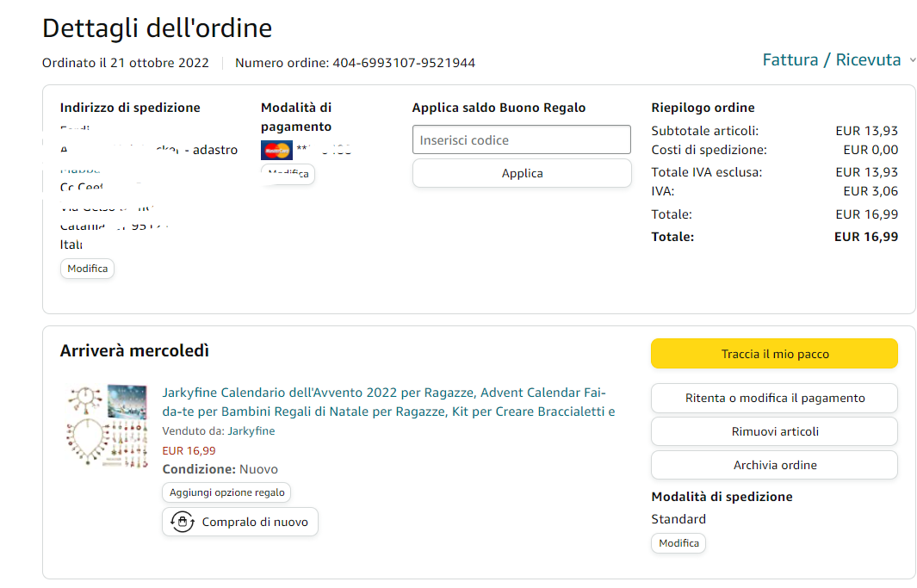Click the red EUR 16,99 product price

point(189,450)
